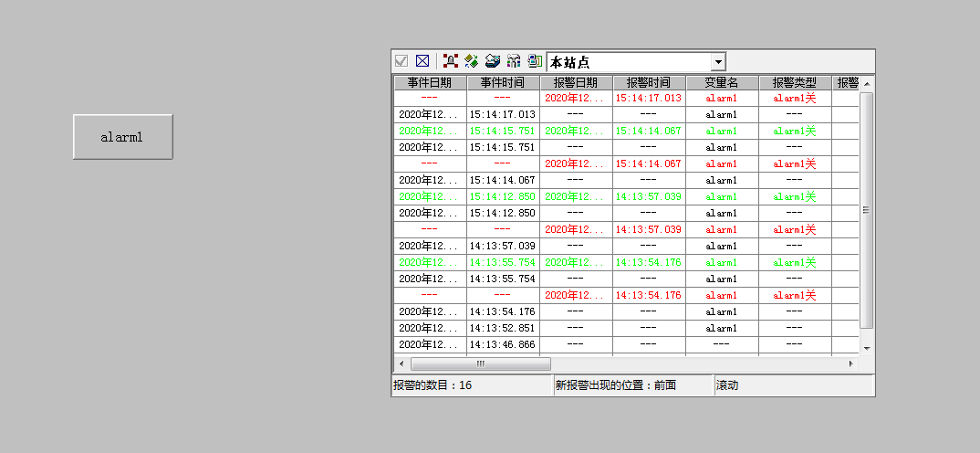
Task: Click the delete alarm X-box icon
Action: click(422, 61)
